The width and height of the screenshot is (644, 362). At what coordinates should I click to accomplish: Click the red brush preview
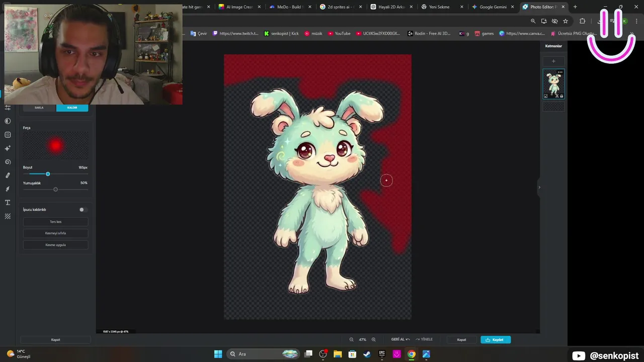[55, 145]
